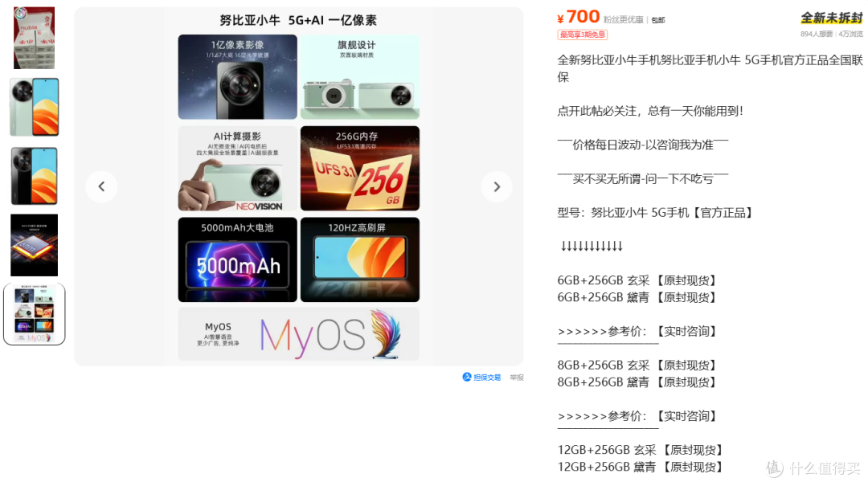Image resolution: width=868 pixels, height=486 pixels.
Task: Show the previous product image with left arrow
Action: [101, 186]
